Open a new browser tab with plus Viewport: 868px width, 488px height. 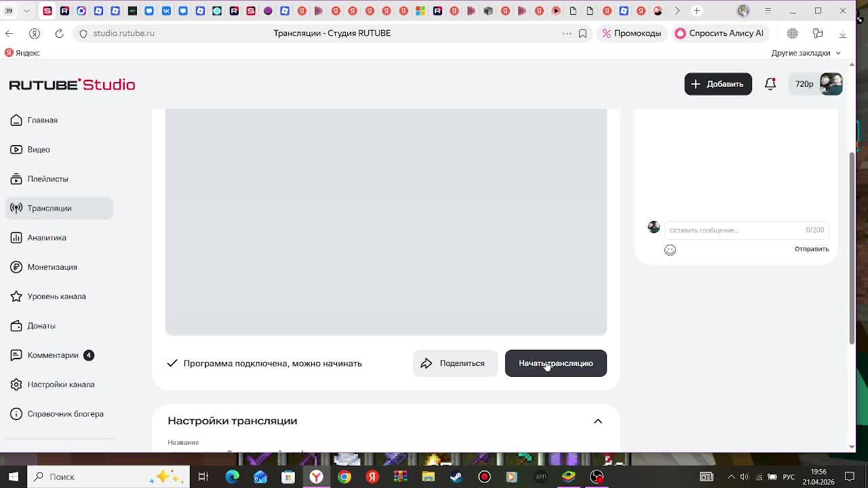point(696,11)
